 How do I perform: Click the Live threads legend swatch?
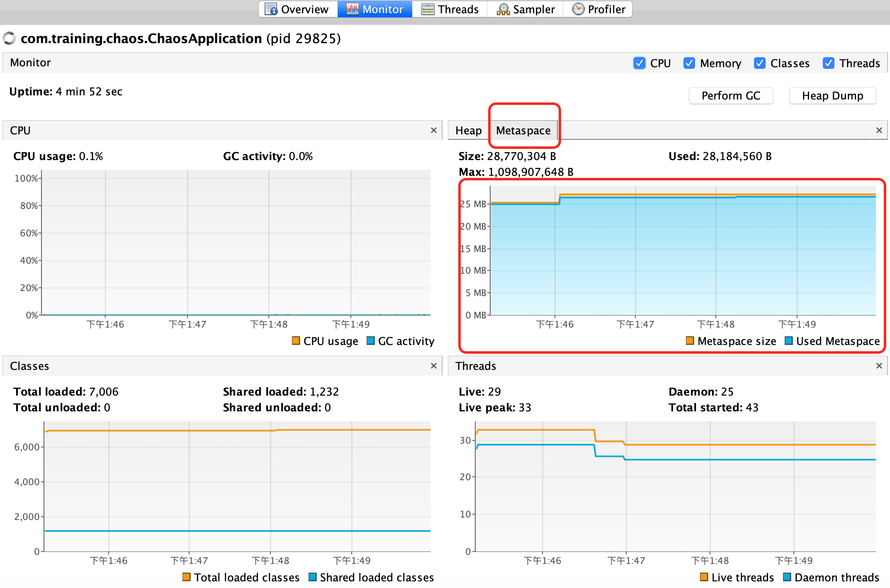(x=704, y=577)
